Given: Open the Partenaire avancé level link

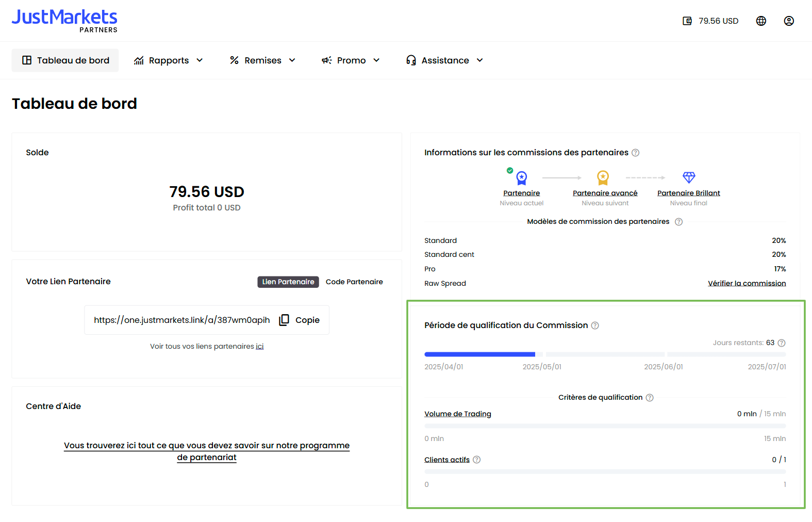Looking at the screenshot, I should pyautogui.click(x=605, y=193).
